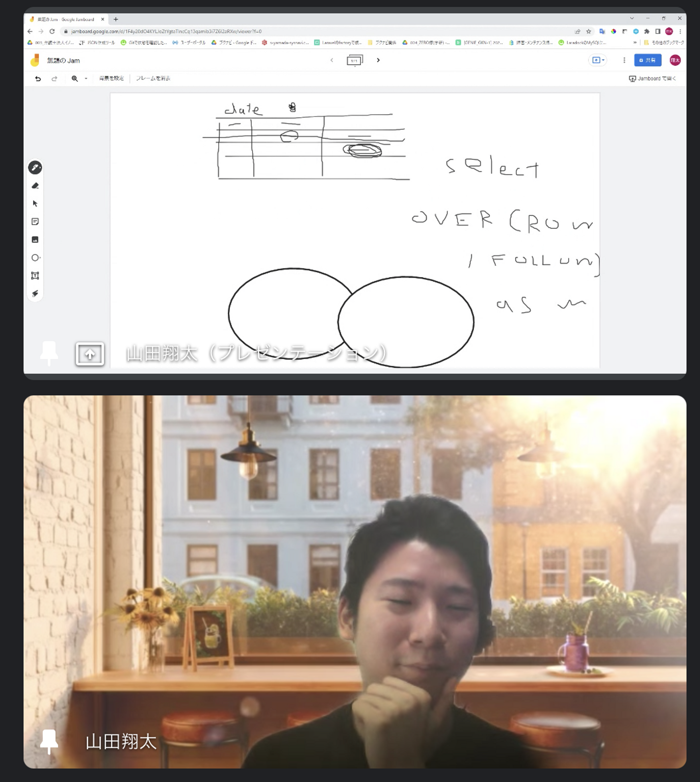Open the Chrome profile avatar
This screenshot has height=782, width=700.
click(669, 32)
